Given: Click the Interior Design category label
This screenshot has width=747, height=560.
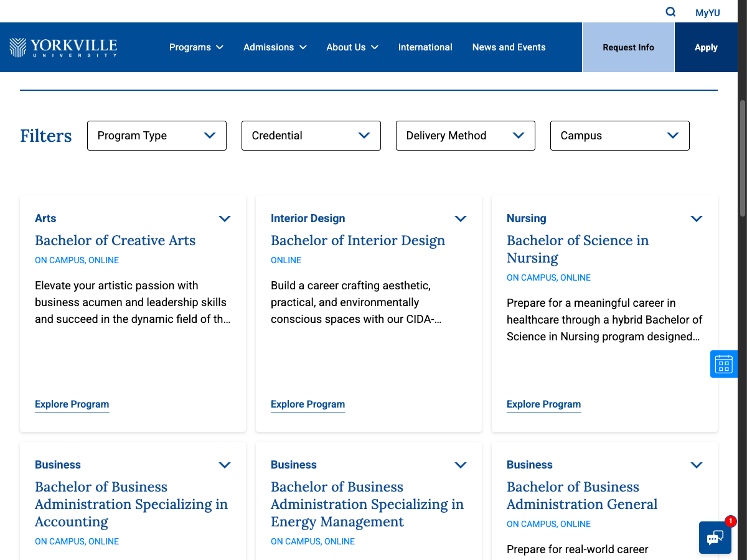Looking at the screenshot, I should point(308,218).
